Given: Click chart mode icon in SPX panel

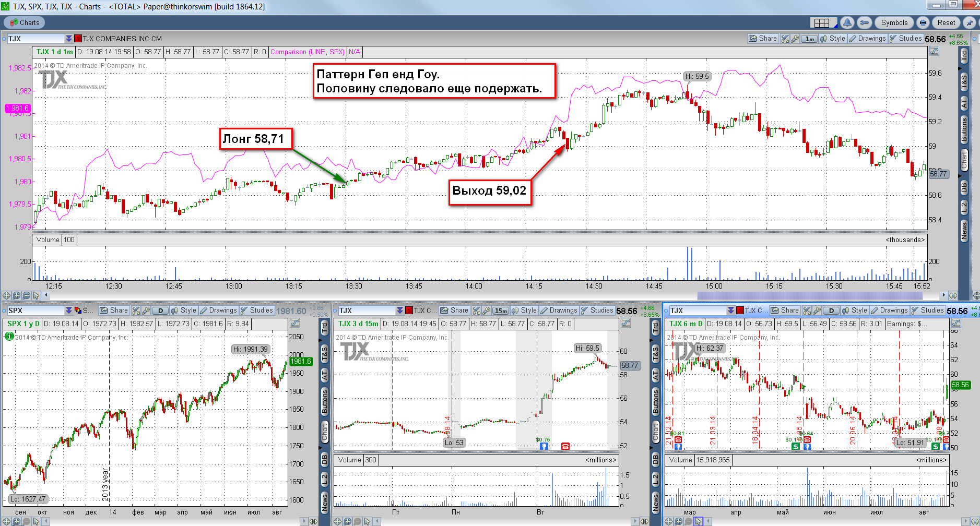Looking at the screenshot, I should 295,323.
